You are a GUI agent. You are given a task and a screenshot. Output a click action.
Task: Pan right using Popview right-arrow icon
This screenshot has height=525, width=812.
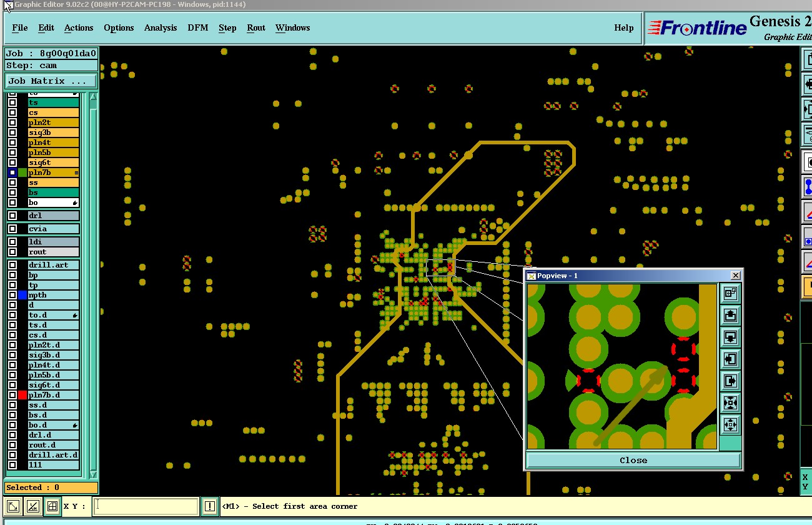click(x=730, y=381)
